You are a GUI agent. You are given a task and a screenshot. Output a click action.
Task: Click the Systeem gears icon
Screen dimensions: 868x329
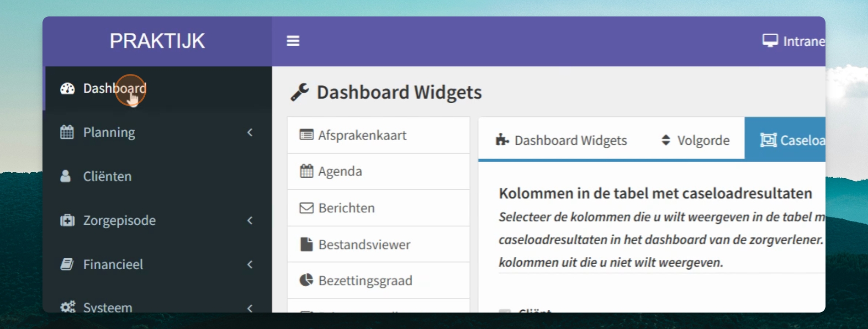[x=68, y=307]
